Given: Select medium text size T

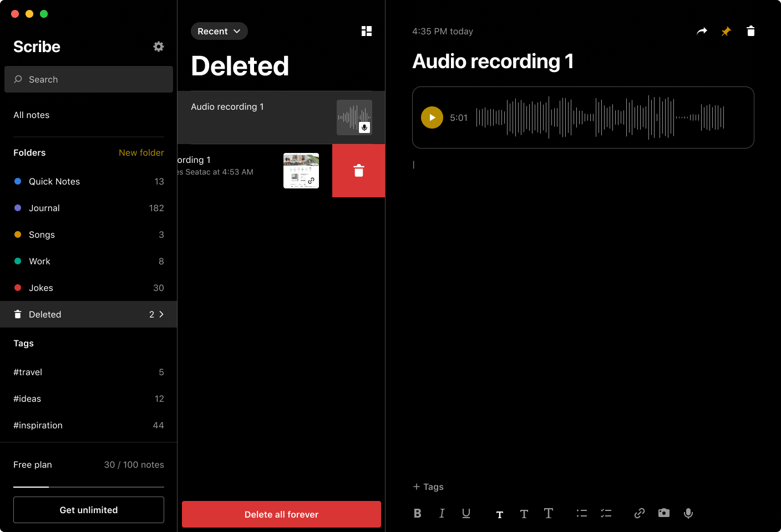Looking at the screenshot, I should pos(524,514).
